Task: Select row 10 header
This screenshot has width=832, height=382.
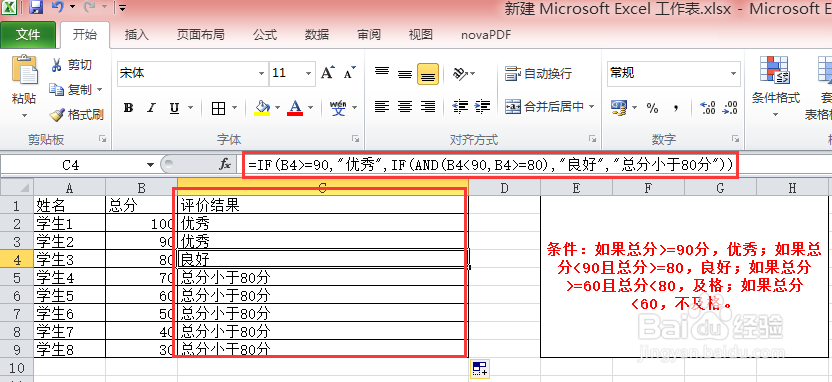Action: pos(17,367)
